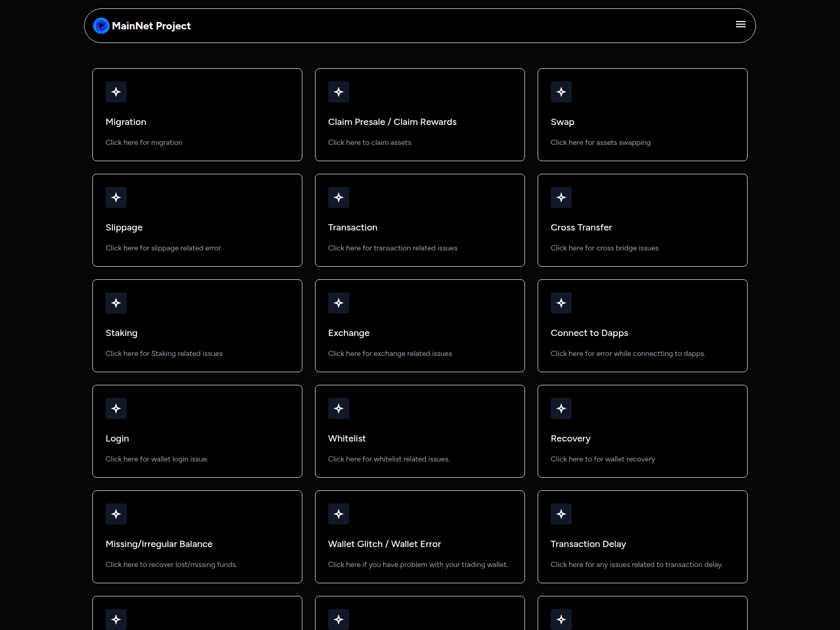Click the sparkle icon on the Staking card
Screen dimensions: 840x630
pyautogui.click(x=116, y=303)
